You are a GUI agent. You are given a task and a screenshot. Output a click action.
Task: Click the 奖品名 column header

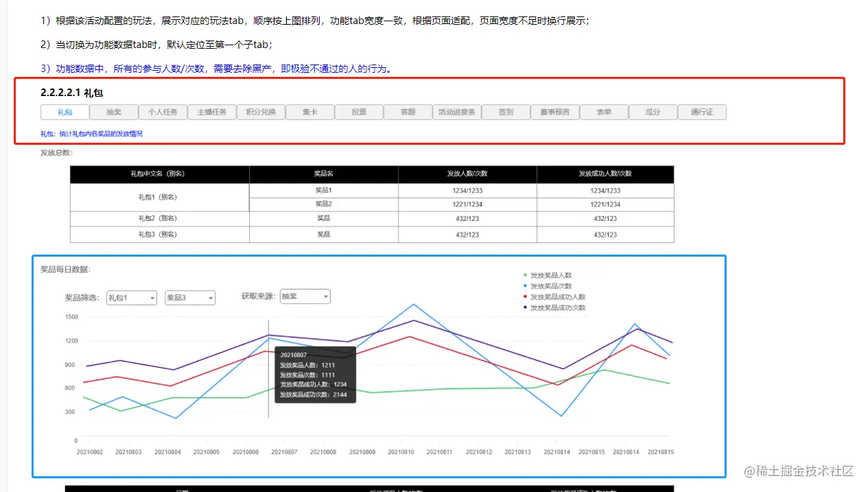point(323,174)
